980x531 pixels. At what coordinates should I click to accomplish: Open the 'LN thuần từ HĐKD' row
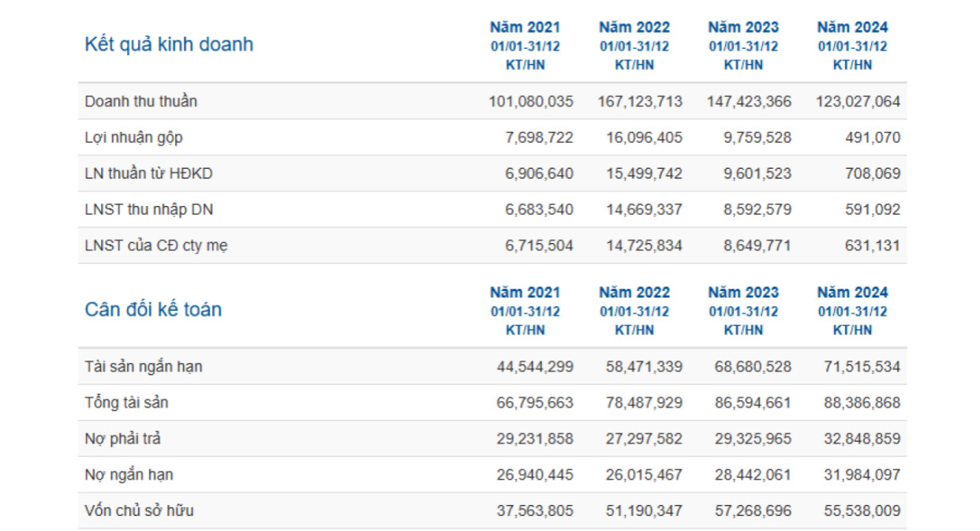tap(148, 174)
